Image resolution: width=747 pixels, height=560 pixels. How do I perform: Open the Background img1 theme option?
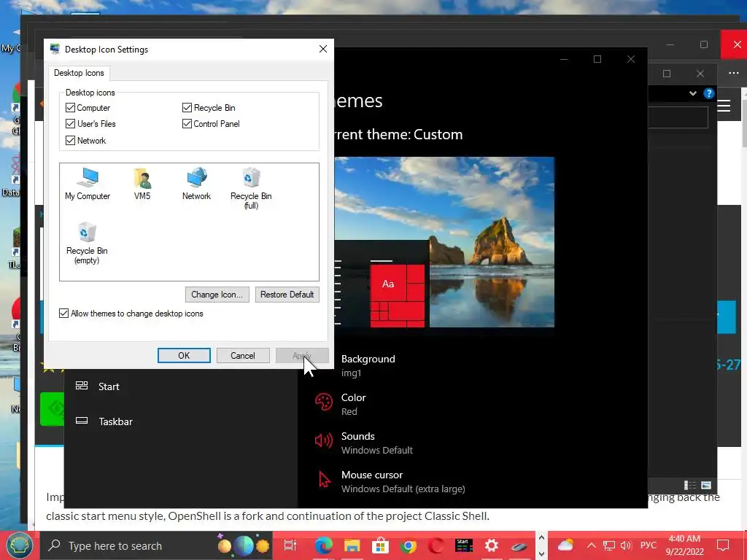click(368, 366)
